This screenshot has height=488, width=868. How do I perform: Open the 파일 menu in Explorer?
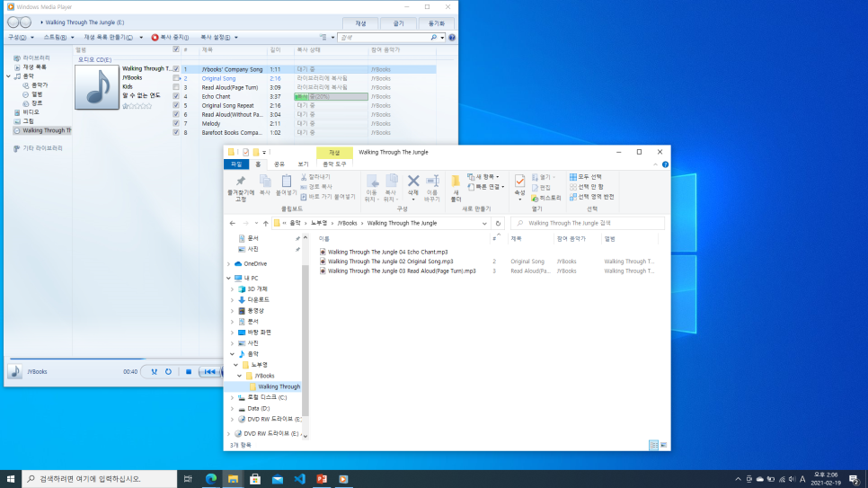[x=236, y=164]
